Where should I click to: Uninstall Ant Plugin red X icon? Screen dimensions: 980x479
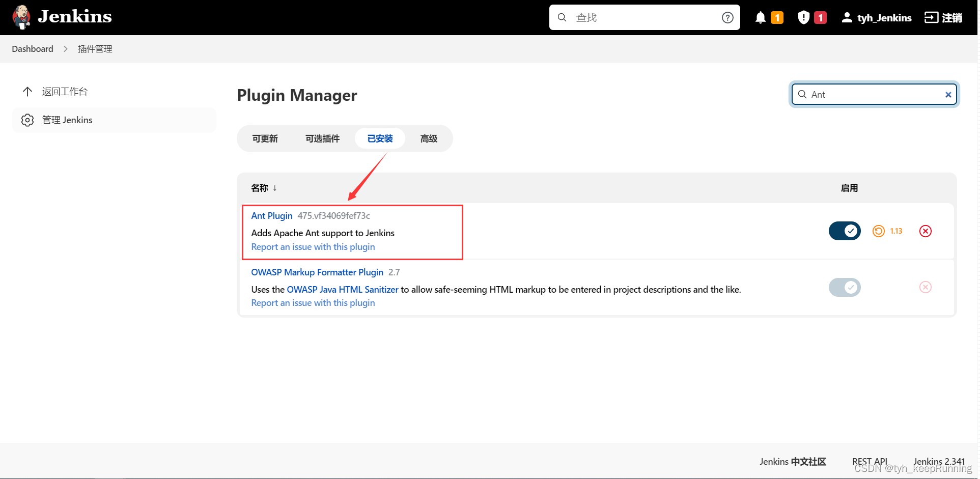pos(926,231)
